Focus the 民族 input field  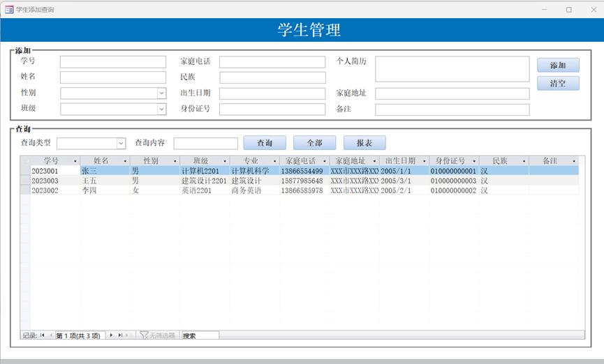pyautogui.click(x=272, y=77)
